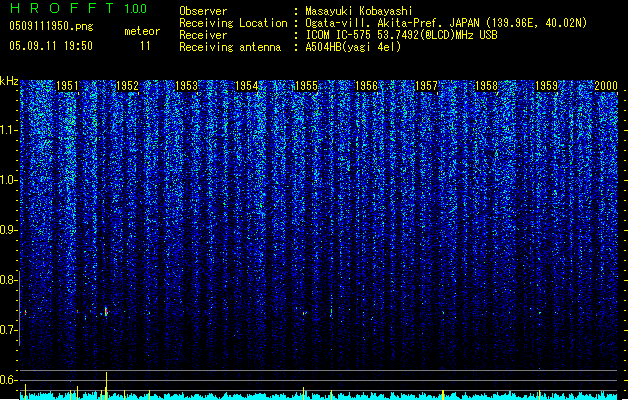This screenshot has height=400, width=629.
Task: Click the kHz axis unit label
Action: click(9, 81)
